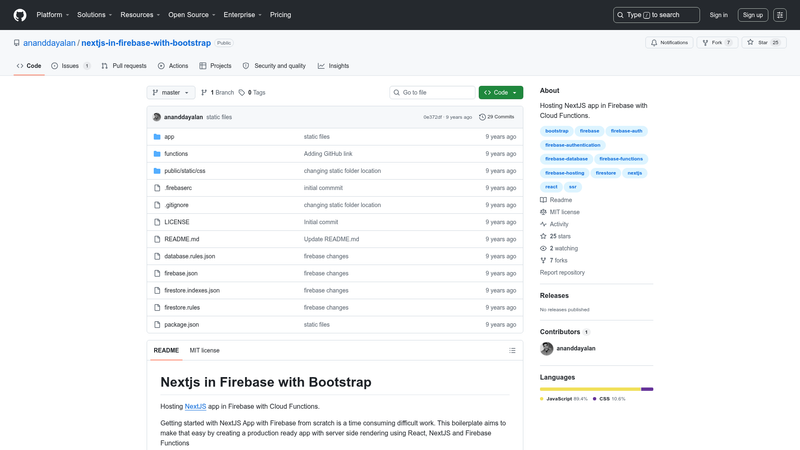The image size is (800, 450).
Task: Click the commit history clock icon
Action: 482,117
